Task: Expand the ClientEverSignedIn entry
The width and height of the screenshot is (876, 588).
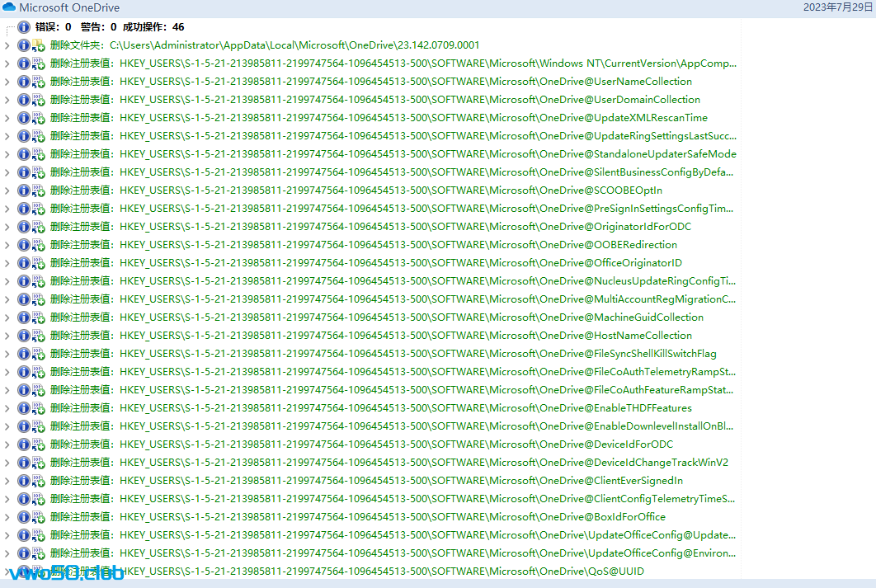Action: (x=7, y=481)
